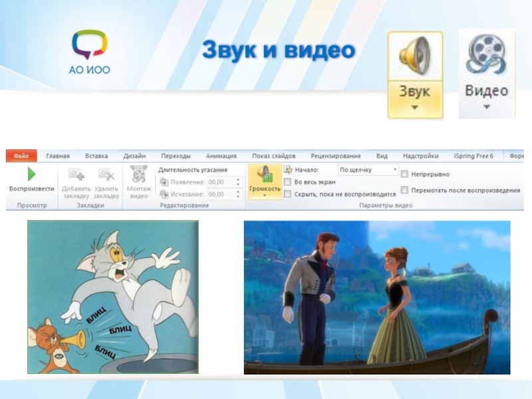532x399 pixels.
Task: Open the Громкость volume button
Action: (265, 182)
